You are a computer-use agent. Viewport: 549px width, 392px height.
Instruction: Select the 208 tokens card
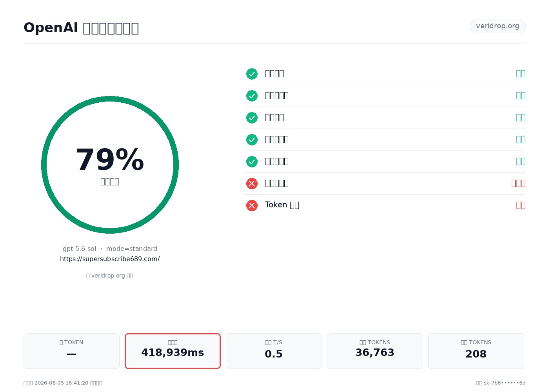(x=476, y=351)
